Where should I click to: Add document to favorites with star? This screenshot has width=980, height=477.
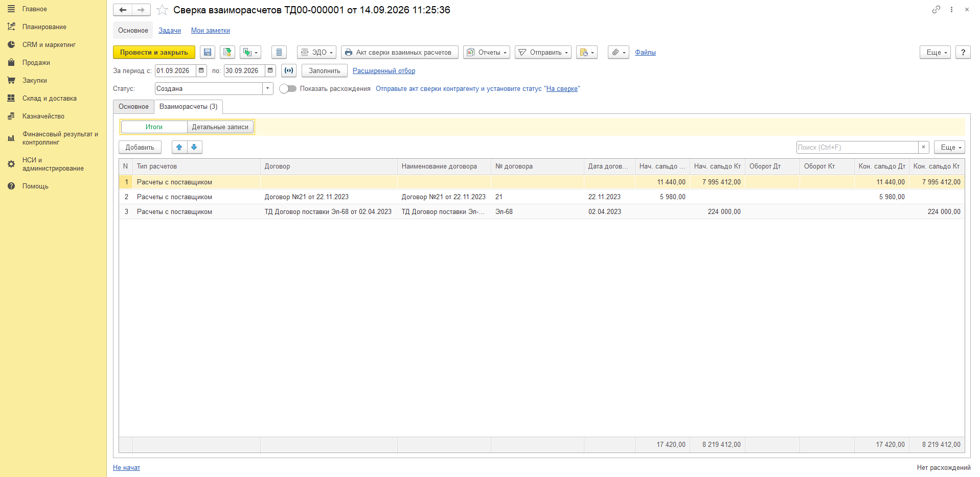click(x=162, y=10)
